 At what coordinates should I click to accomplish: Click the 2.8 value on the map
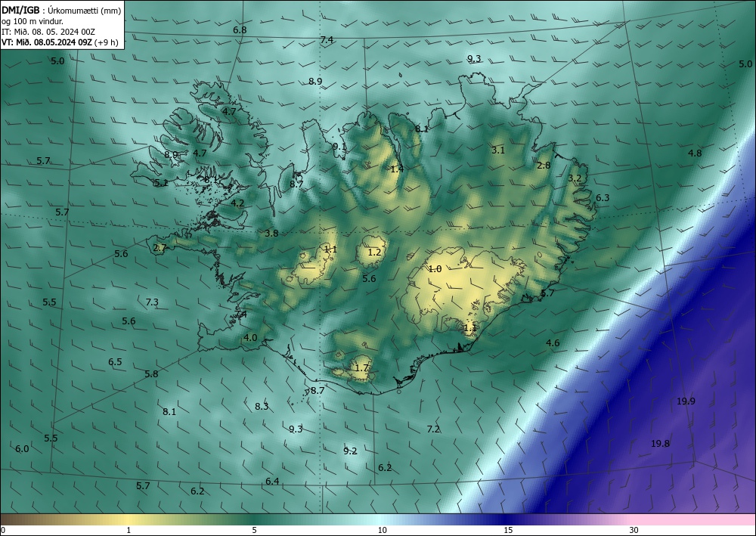coord(544,166)
